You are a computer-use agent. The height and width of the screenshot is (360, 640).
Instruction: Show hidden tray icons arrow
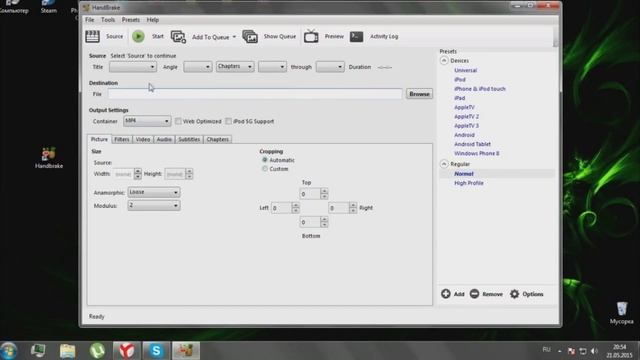pos(560,351)
